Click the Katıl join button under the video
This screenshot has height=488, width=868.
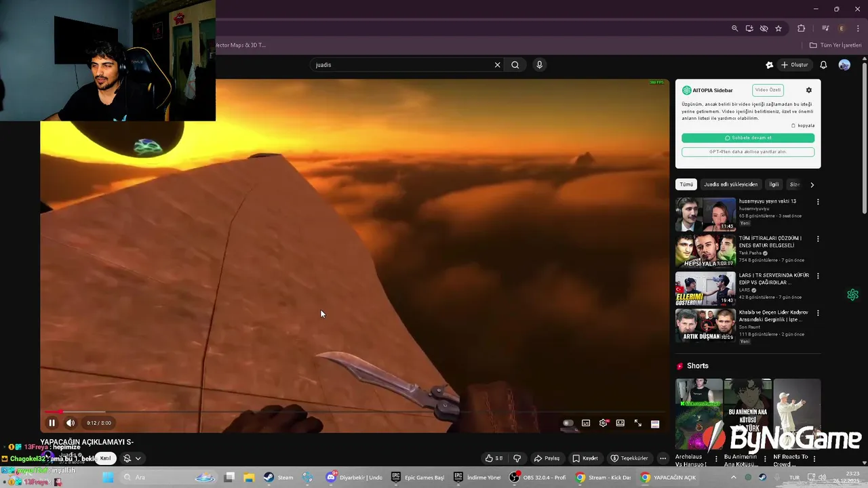click(106, 458)
